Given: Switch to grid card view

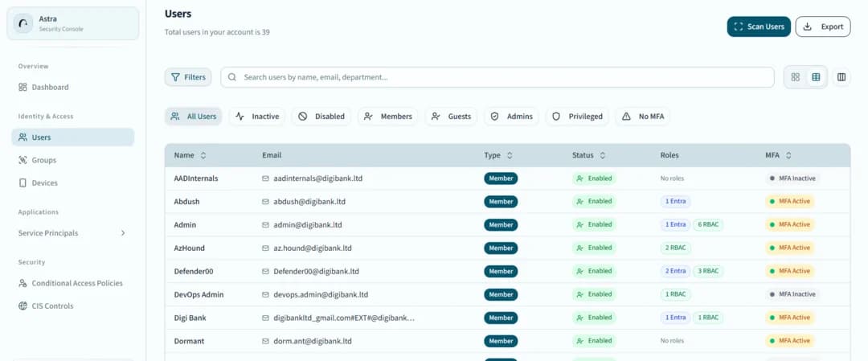Looking at the screenshot, I should 796,77.
